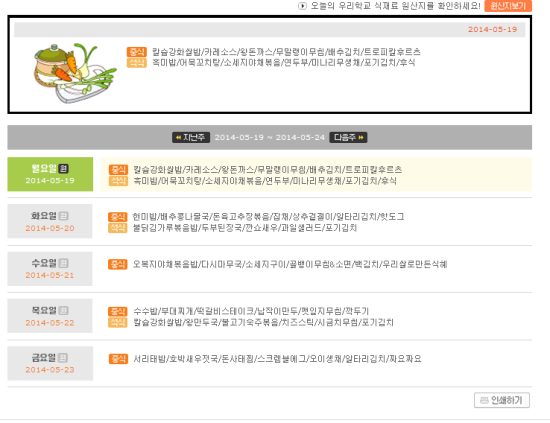Select Monday's 석식 dinner tag in weekly list

(x=118, y=181)
